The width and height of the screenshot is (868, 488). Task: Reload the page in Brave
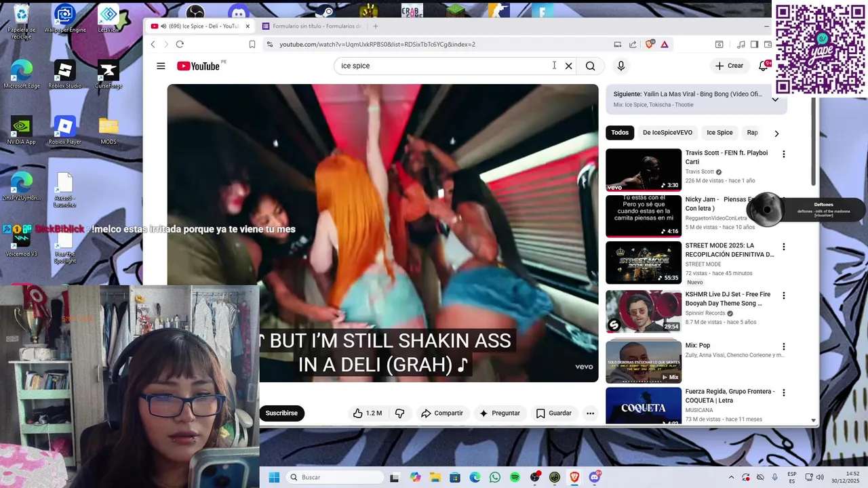(180, 44)
